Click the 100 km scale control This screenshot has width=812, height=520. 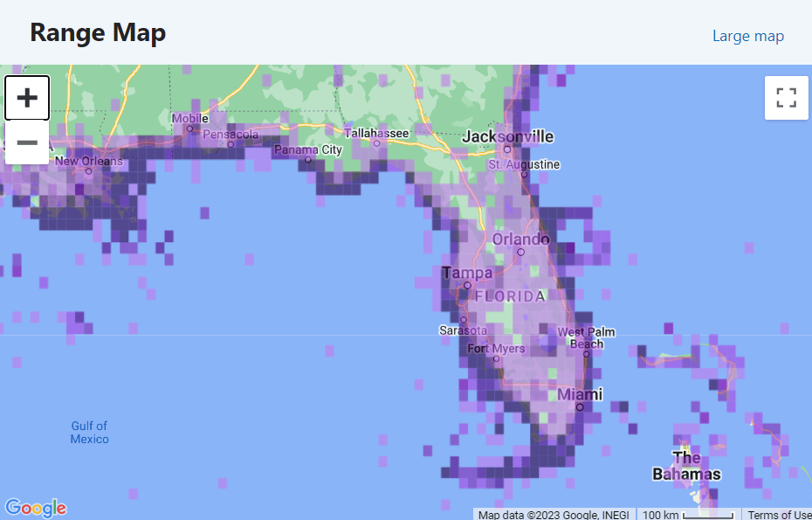pyautogui.click(x=688, y=515)
